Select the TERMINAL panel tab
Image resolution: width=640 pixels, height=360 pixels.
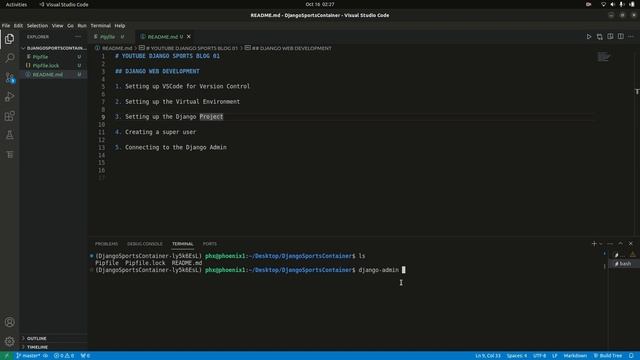182,244
